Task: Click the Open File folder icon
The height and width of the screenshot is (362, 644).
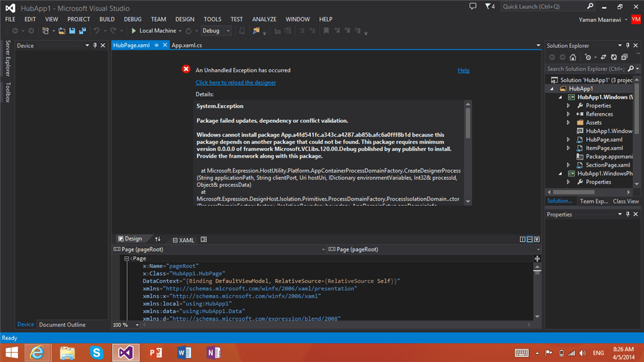Action: pos(62,31)
